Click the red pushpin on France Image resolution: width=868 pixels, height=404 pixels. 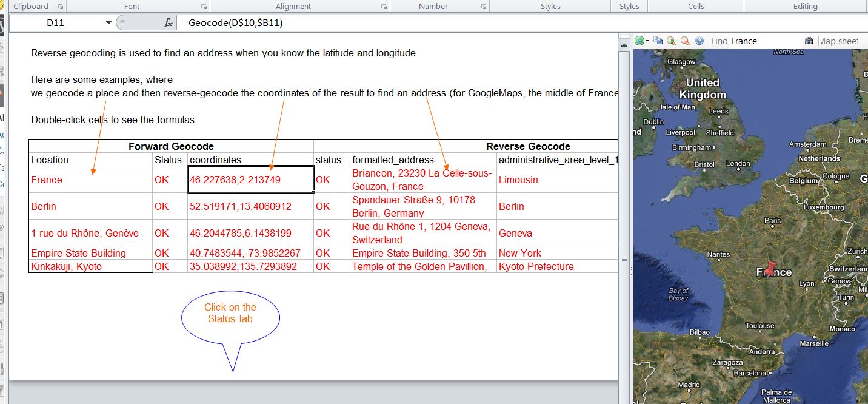pyautogui.click(x=770, y=268)
